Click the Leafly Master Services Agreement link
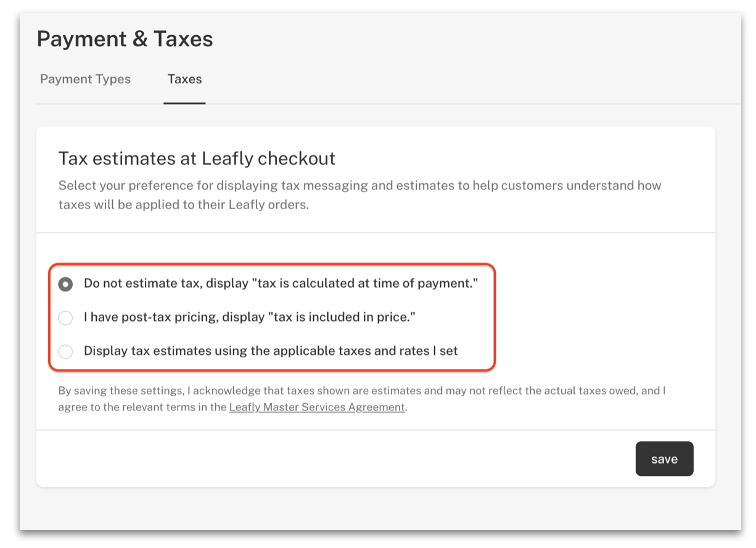Image resolution: width=756 pixels, height=548 pixels. coord(317,407)
